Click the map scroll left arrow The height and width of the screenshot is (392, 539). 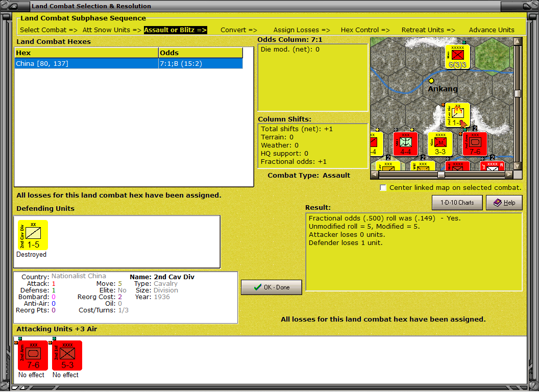coord(375,175)
